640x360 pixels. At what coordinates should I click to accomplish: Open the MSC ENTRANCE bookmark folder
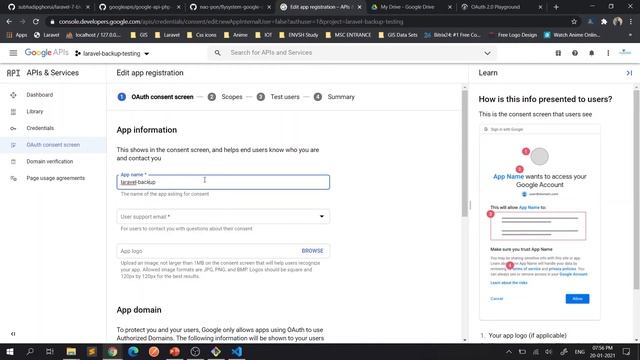348,35
